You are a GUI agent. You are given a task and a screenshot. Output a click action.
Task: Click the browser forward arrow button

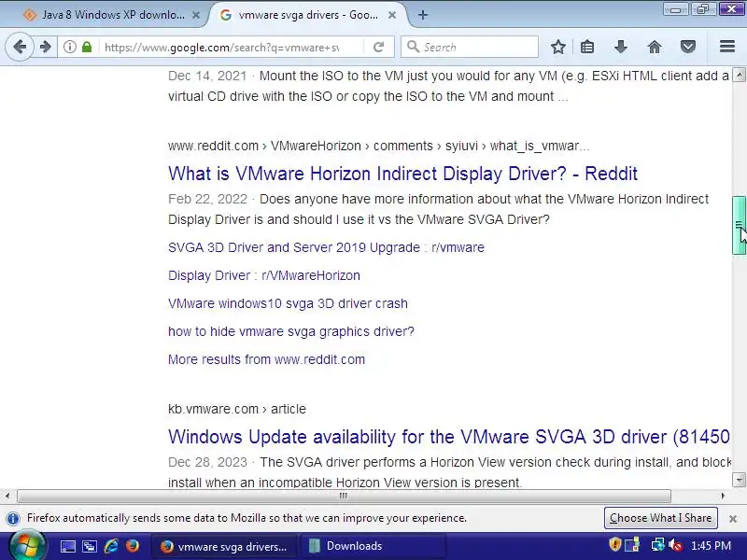(46, 47)
